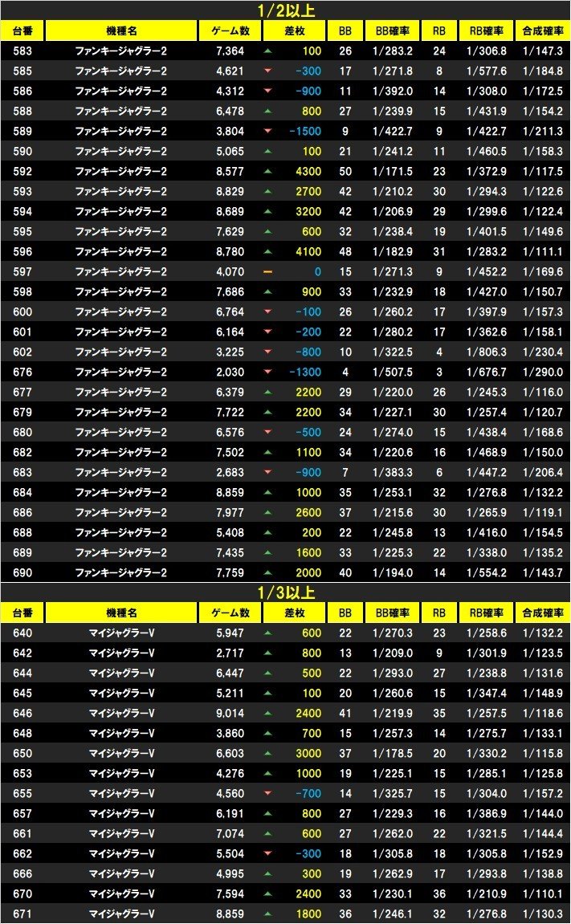Select the 差枚 header in the 1/3以上 table
Screen dimensions: 571x924
[295, 613]
